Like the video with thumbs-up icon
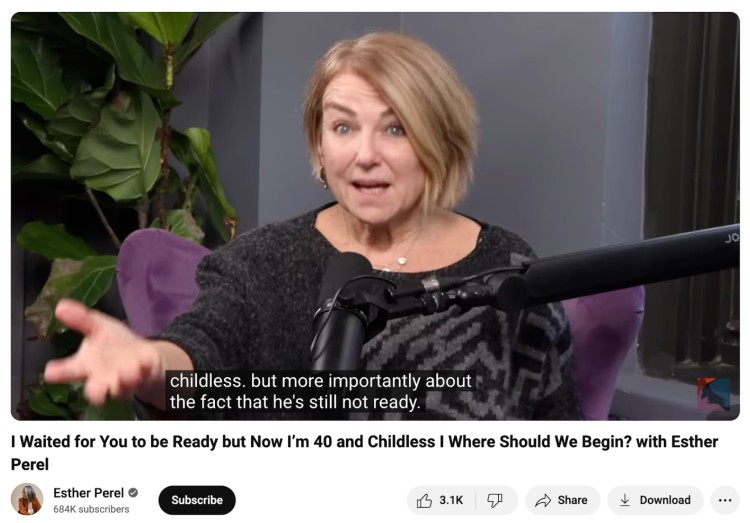750x523 pixels. tap(424, 501)
